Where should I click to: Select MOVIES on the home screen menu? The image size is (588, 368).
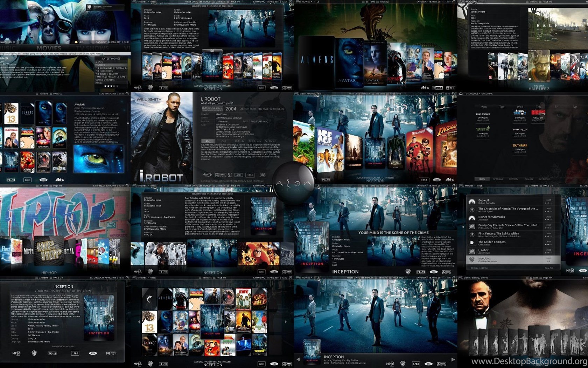click(49, 48)
